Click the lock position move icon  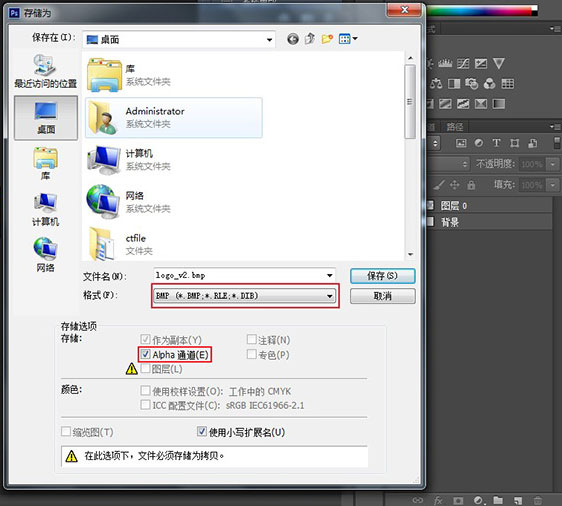(454, 185)
